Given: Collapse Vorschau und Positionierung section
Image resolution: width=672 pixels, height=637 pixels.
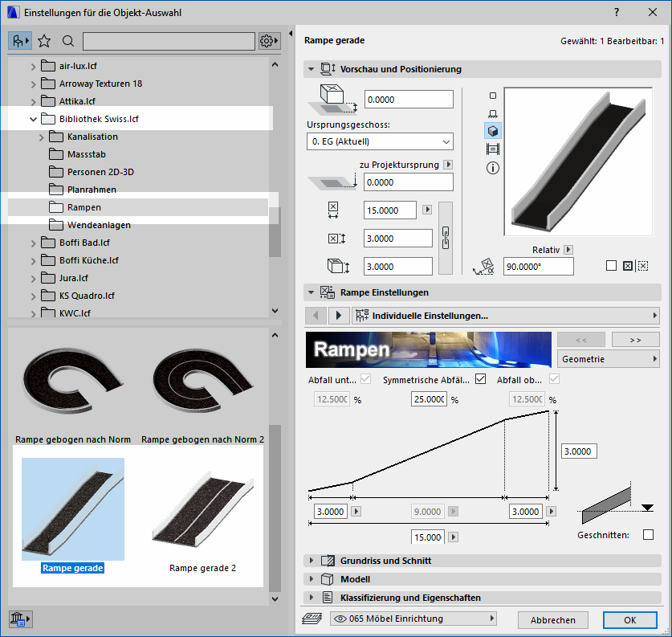Looking at the screenshot, I should (312, 69).
